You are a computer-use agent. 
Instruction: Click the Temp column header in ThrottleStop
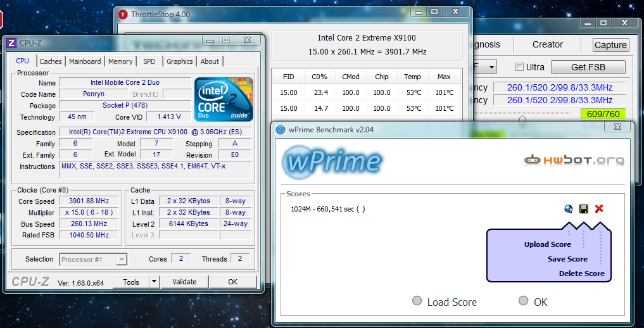pos(412,77)
